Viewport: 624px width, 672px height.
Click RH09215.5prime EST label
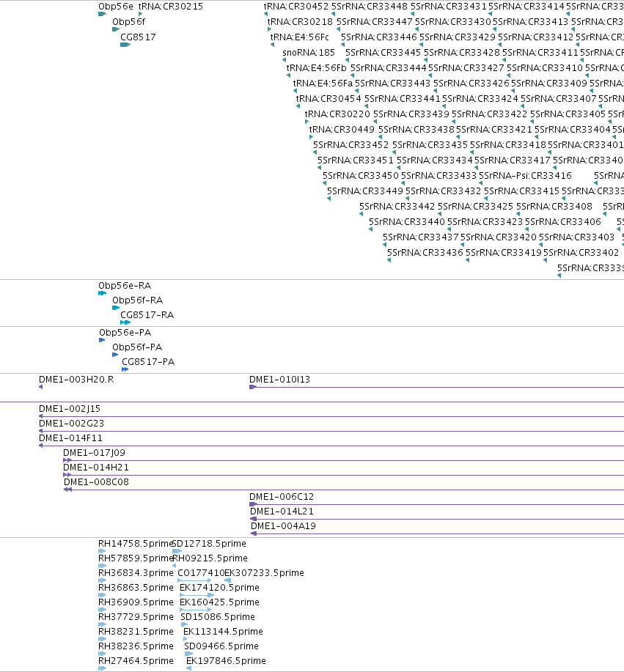(x=210, y=558)
